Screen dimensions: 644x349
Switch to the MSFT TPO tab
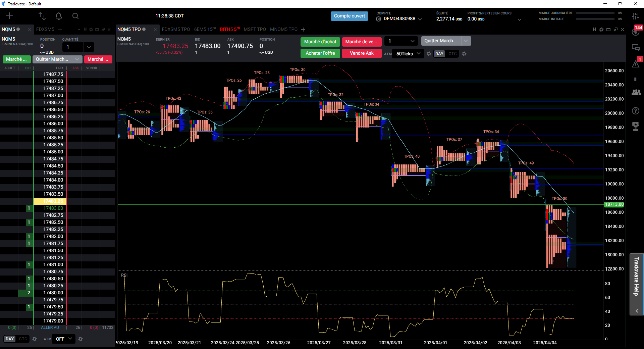click(x=255, y=29)
